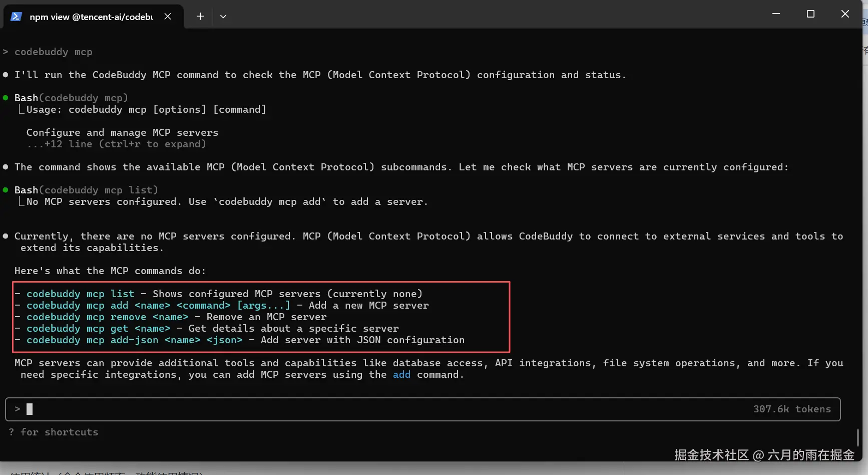Viewport: 868px width, 475px height.
Task: Click the 'codebuddy mcp add-json' command text
Action: 92,340
